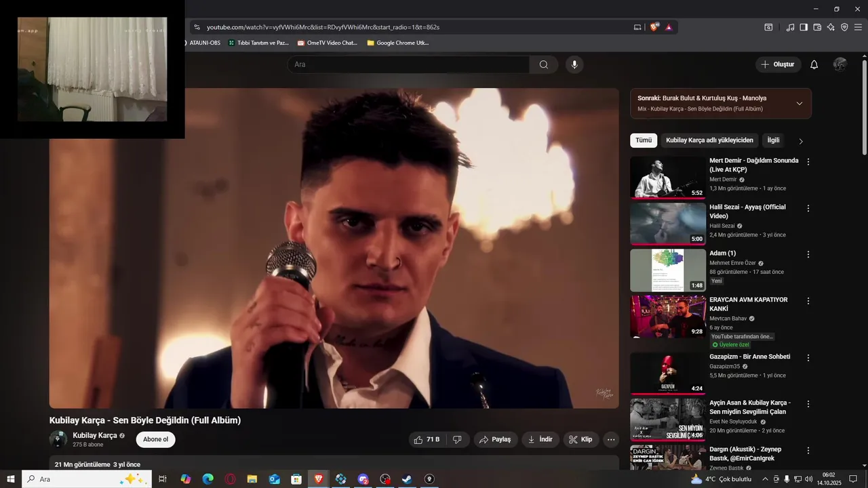Image resolution: width=868 pixels, height=488 pixels.
Task: Open options menu for Dargın (Akustik) video
Action: [808, 451]
